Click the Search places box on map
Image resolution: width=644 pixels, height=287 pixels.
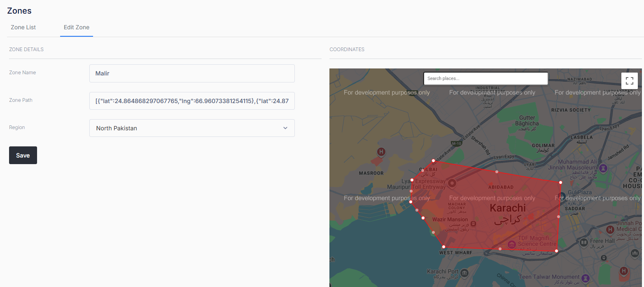[x=485, y=78]
